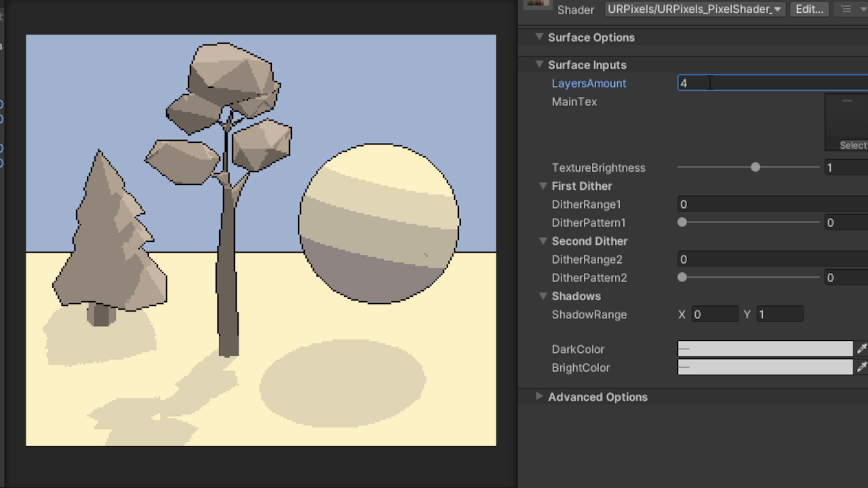868x488 pixels.
Task: Pick DarkColor with the eyedropper icon
Action: pos(862,348)
